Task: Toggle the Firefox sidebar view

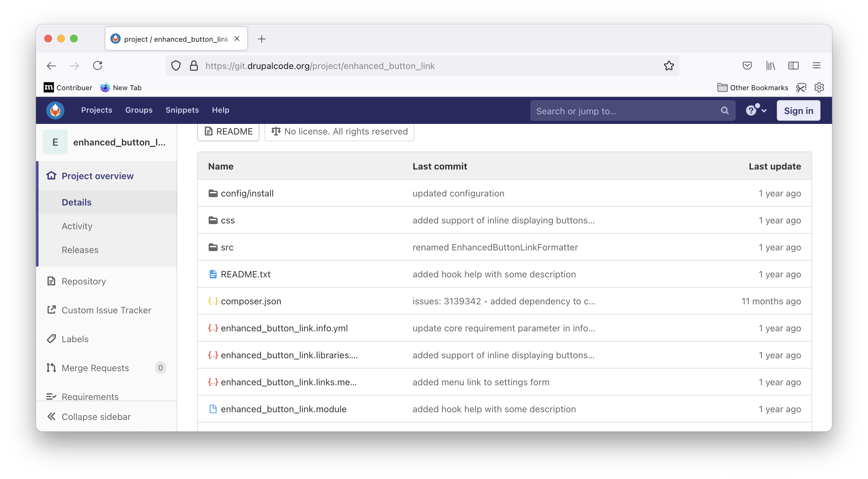Action: click(x=794, y=65)
